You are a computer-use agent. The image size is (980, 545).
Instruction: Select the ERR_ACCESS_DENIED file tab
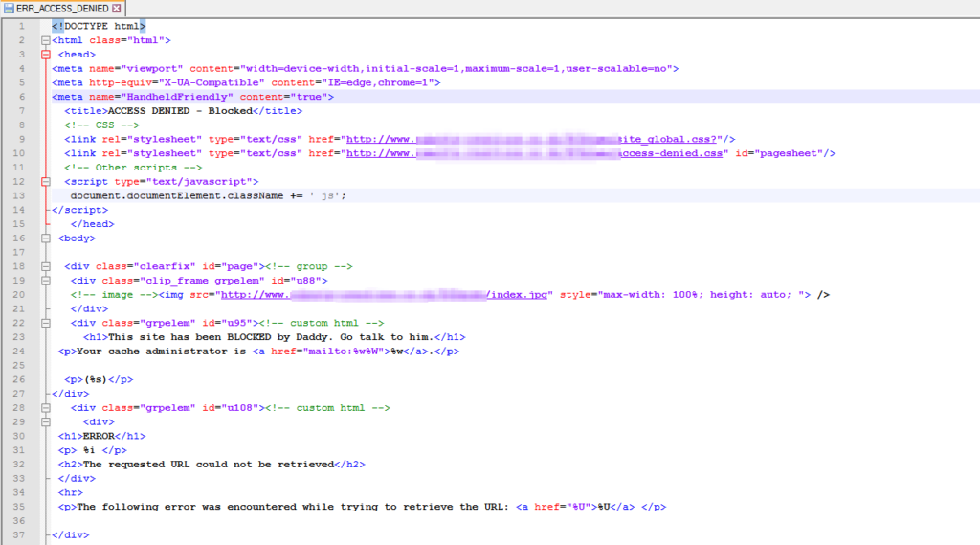point(62,8)
